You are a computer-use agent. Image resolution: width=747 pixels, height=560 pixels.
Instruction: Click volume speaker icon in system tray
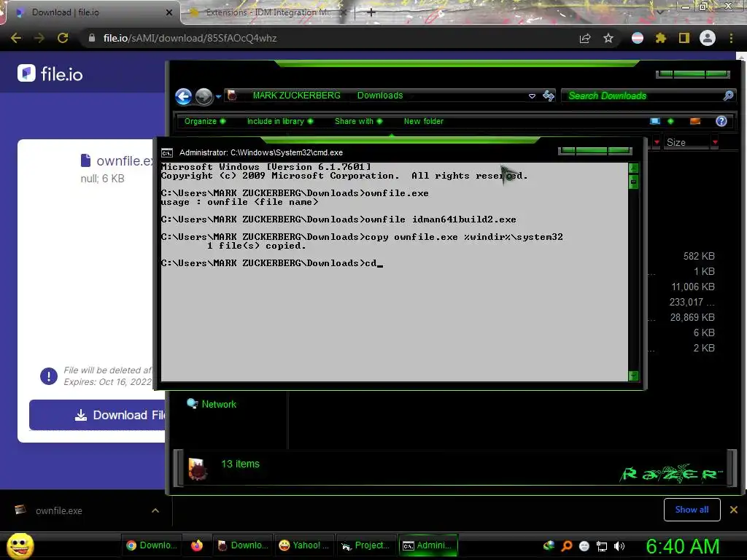619,546
